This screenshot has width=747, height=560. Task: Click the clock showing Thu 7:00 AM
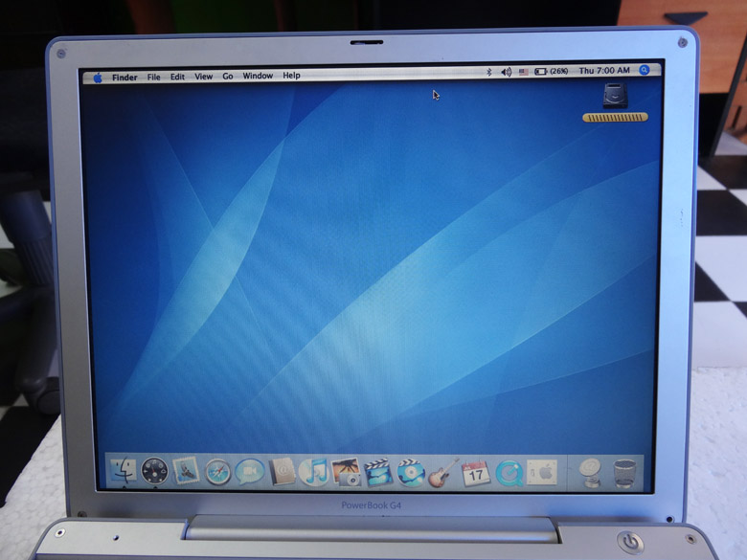(604, 71)
